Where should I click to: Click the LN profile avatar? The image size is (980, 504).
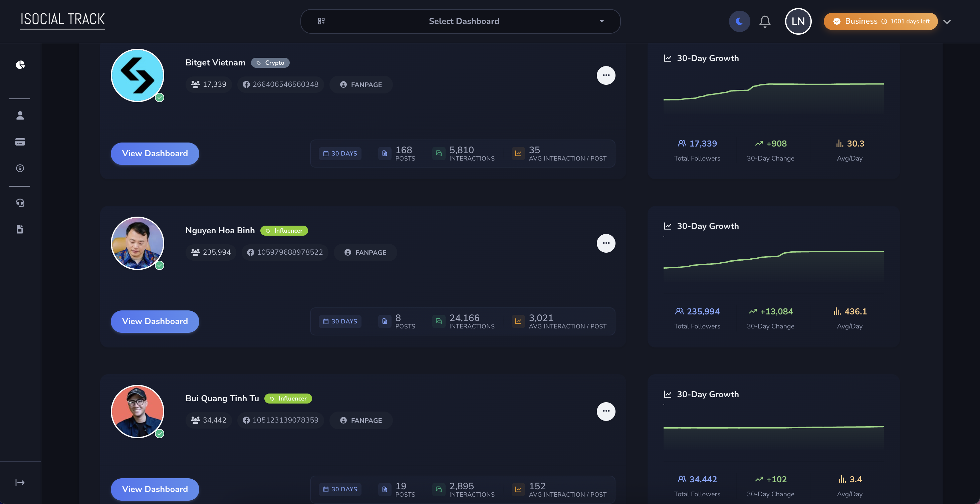pos(798,21)
